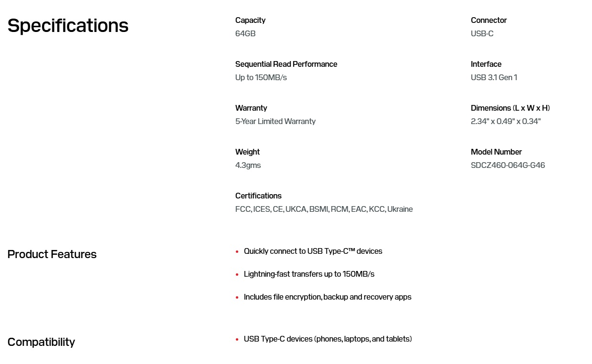Click the Capacity label
Viewport: 592px width, 364px height.
250,20
